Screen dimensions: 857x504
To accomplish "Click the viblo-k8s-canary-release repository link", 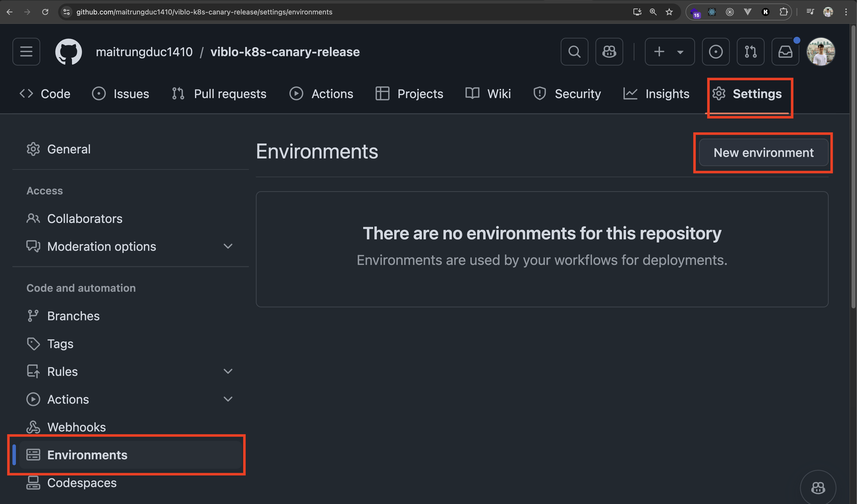I will 285,52.
